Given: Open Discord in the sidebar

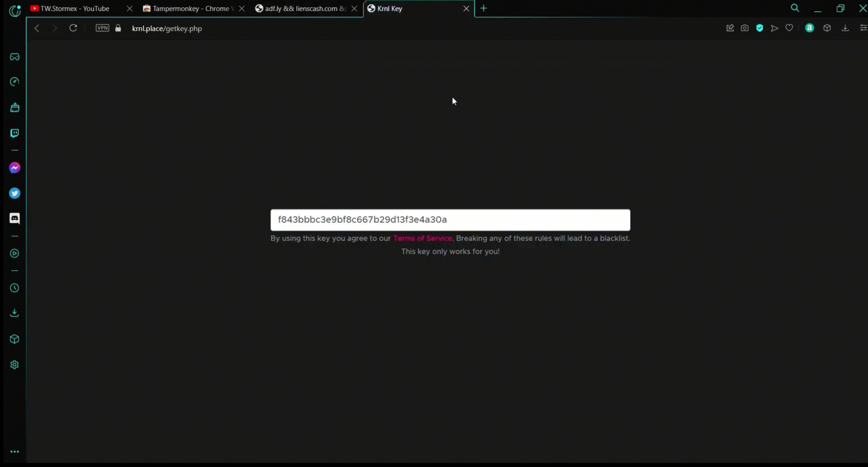Looking at the screenshot, I should [15, 219].
